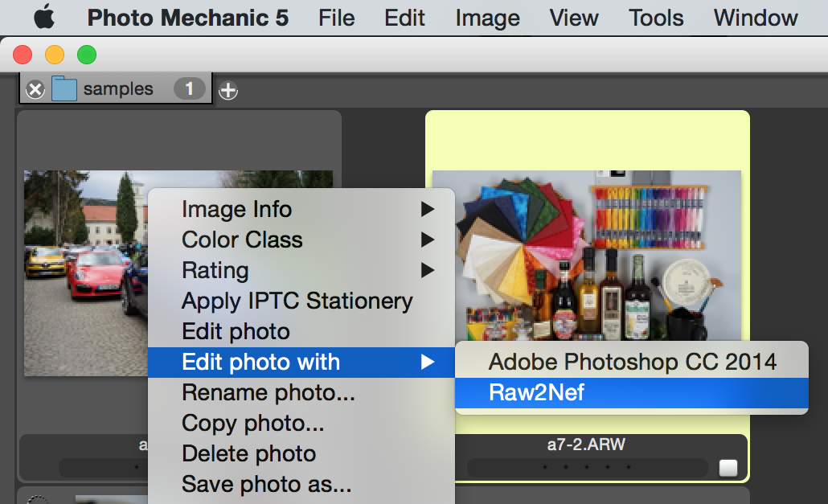Expand the Color Class submenu
The height and width of the screenshot is (504, 828).
click(301, 240)
